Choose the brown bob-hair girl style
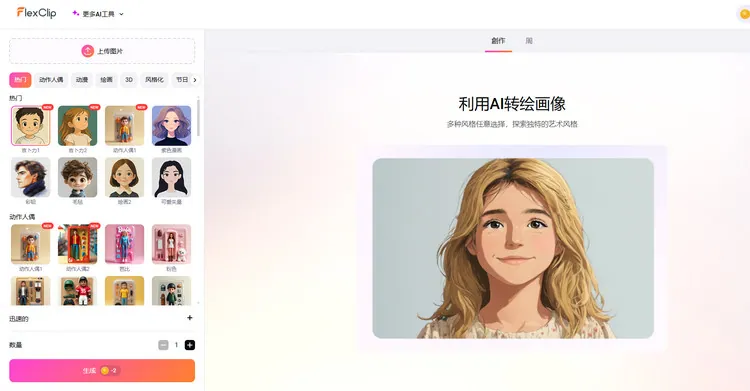Screen dimensions: 750x391 pos(124,178)
